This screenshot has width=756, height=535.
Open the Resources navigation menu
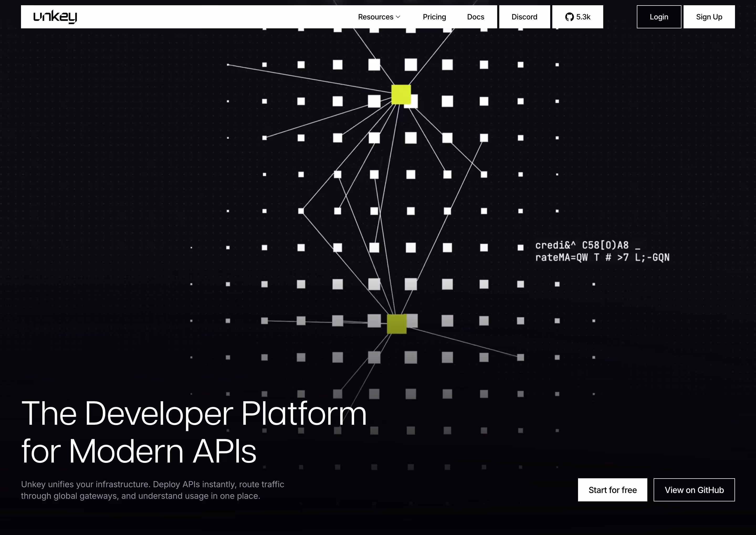pos(379,17)
